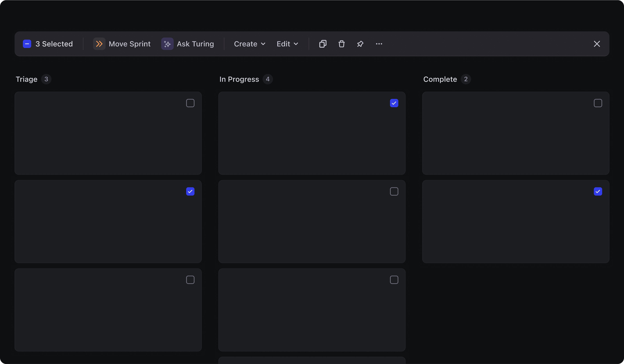Click the trash delete icon
Screen dimensions: 624x364
pyautogui.click(x=341, y=44)
